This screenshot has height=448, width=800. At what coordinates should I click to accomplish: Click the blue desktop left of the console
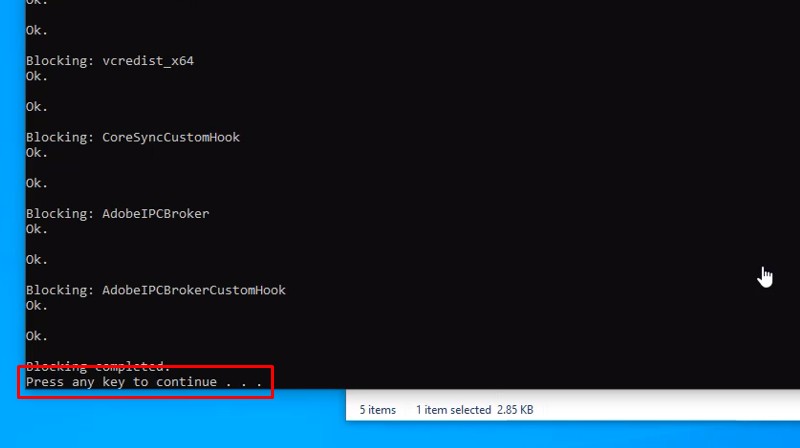click(x=12, y=200)
